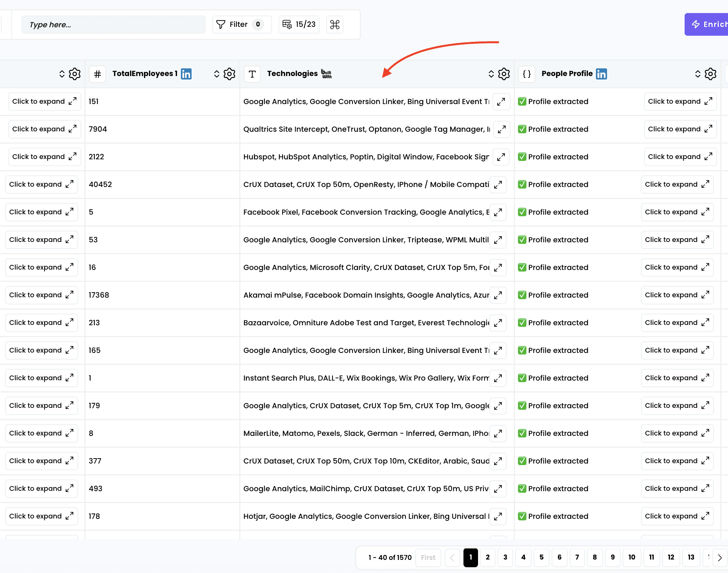The width and height of the screenshot is (728, 573).
Task: Focus the 'Type here...' search field
Action: click(114, 25)
